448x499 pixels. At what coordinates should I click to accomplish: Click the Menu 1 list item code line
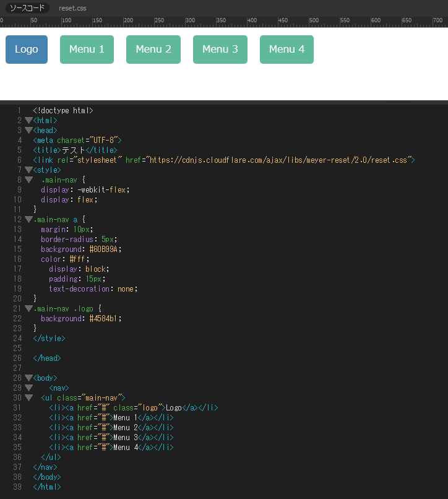click(x=111, y=417)
